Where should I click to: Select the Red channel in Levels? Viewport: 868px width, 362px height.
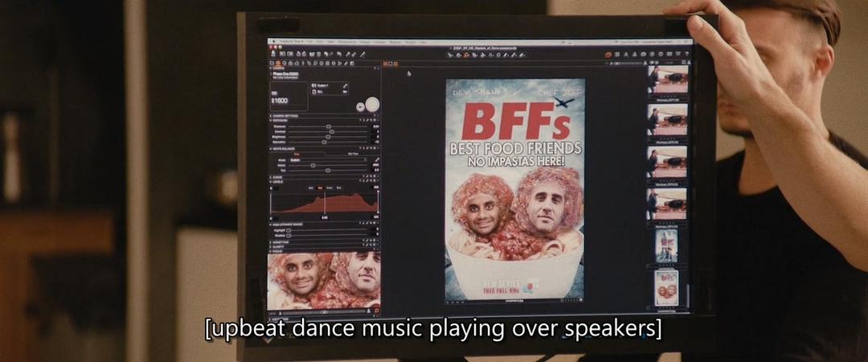point(319,187)
